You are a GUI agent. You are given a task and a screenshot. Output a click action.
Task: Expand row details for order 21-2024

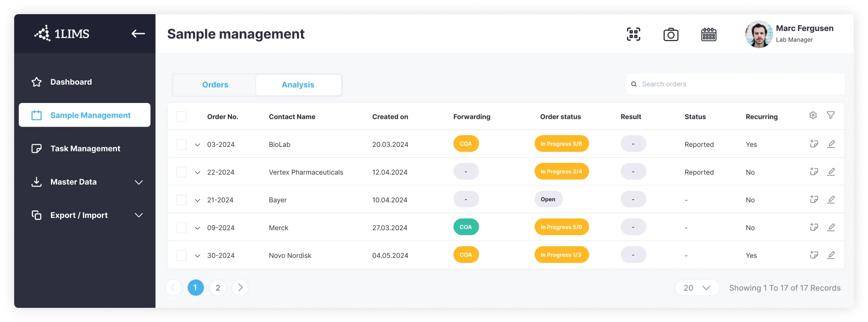(197, 200)
